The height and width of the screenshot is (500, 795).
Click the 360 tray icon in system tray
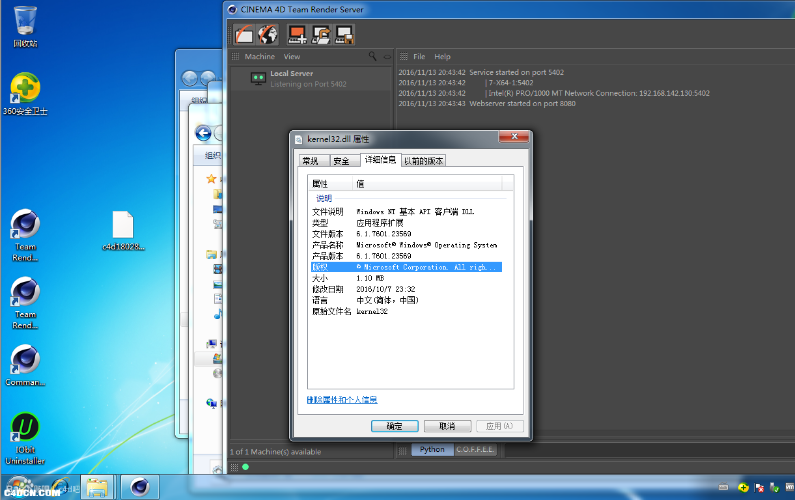point(743,487)
